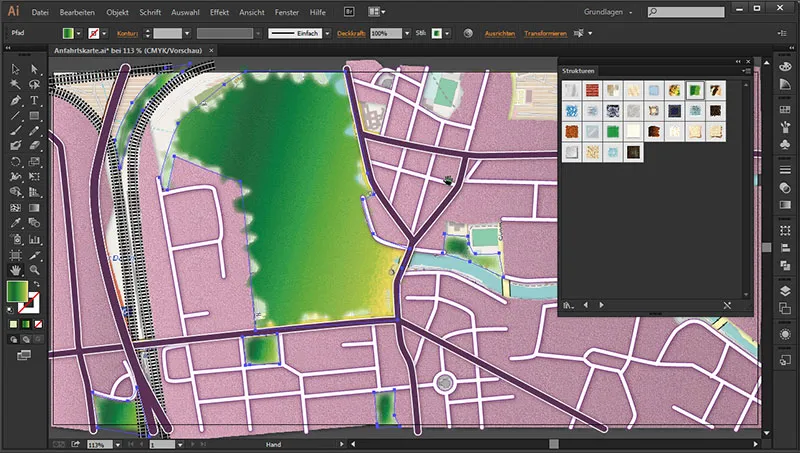Select the Mesh tool

[15, 208]
